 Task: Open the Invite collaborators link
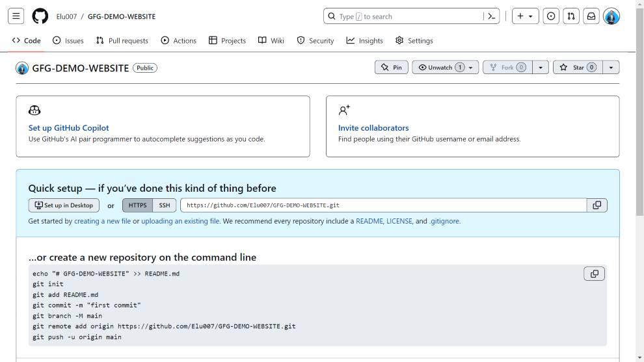(x=373, y=128)
